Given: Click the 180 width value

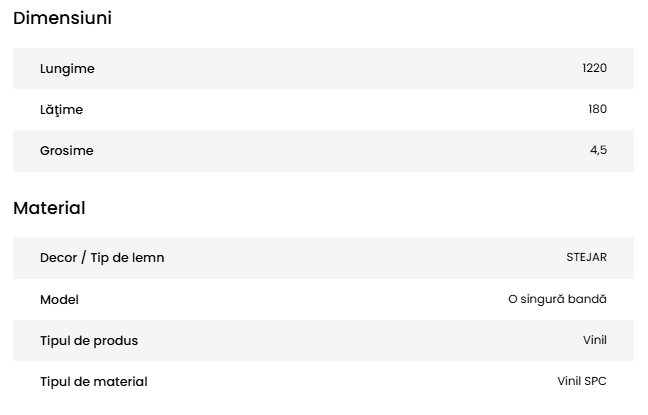Looking at the screenshot, I should 597,109.
